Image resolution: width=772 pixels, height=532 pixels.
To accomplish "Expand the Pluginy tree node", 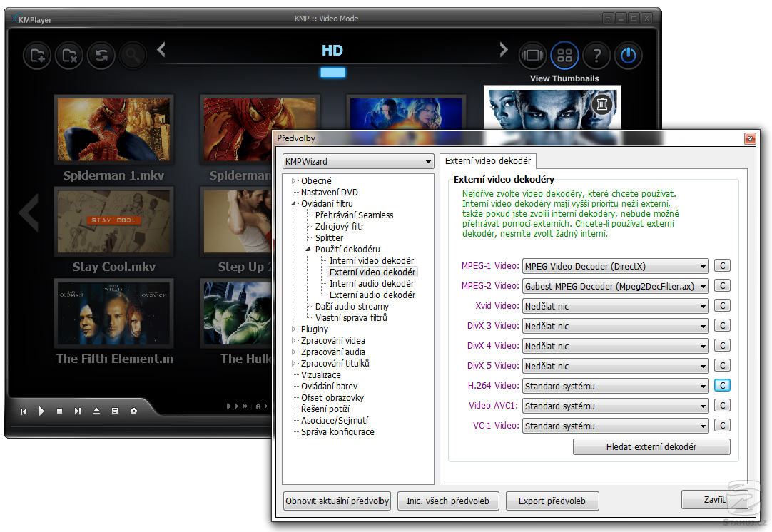I will [x=293, y=329].
